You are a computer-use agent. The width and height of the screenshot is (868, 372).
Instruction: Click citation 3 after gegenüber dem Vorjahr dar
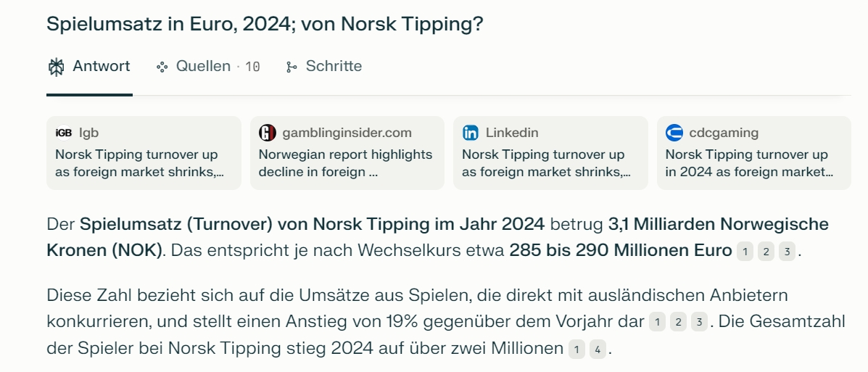tap(699, 322)
